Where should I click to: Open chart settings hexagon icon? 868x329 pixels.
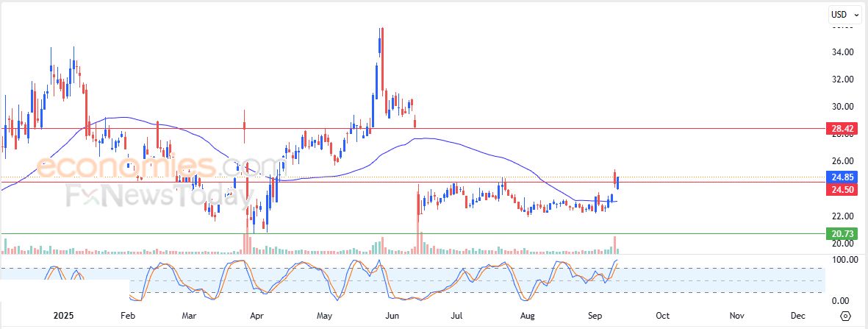click(x=845, y=316)
